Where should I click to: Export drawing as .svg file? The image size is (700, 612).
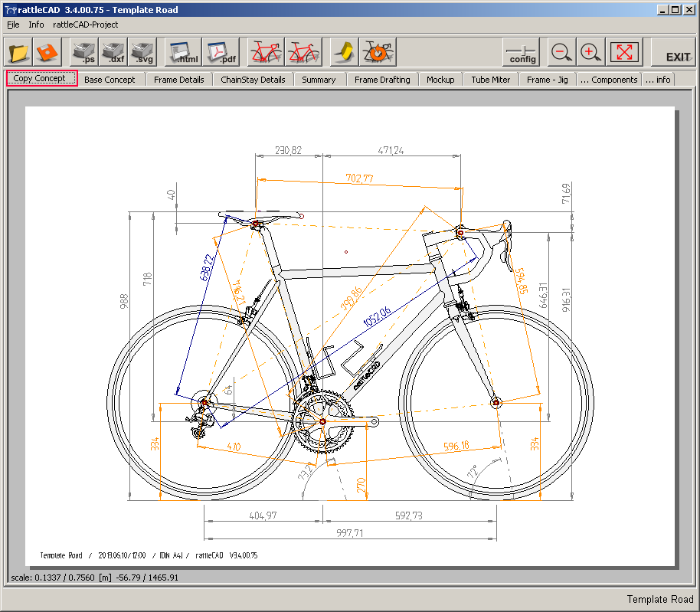(142, 52)
